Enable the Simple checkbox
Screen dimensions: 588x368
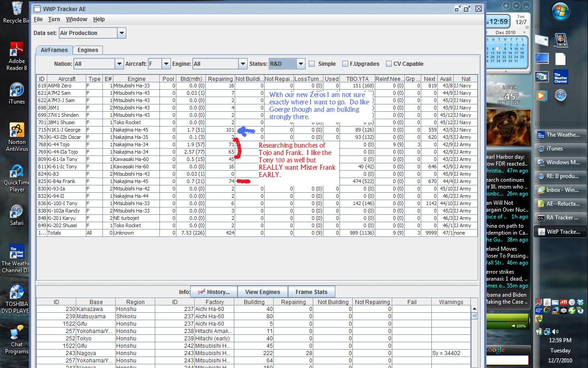click(x=312, y=64)
